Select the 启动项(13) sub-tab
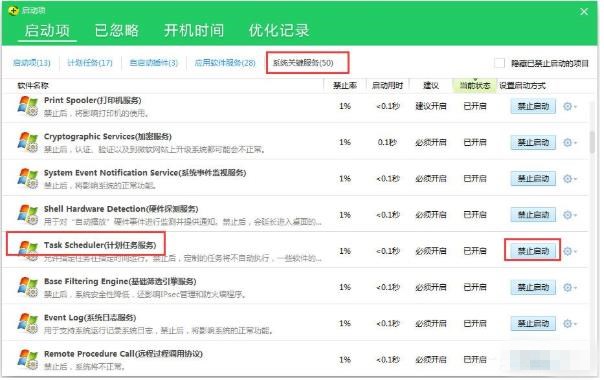This screenshot has height=380, width=604. 32,63
